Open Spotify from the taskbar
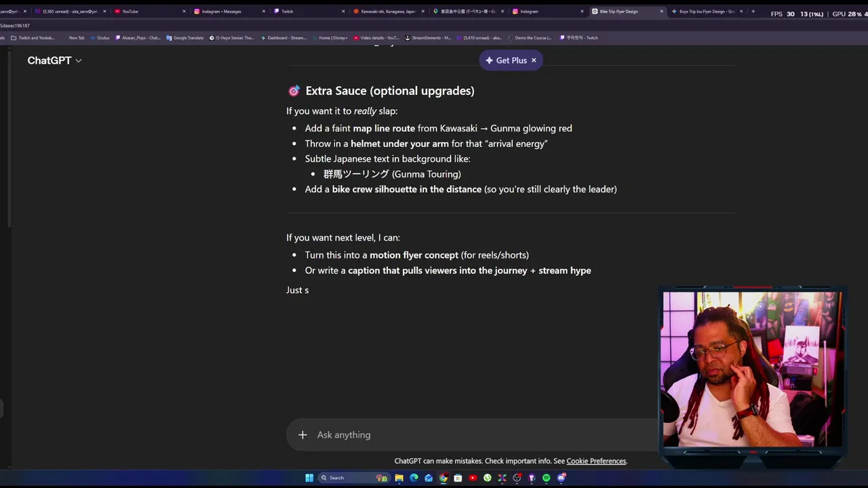The width and height of the screenshot is (868, 488). (546, 478)
